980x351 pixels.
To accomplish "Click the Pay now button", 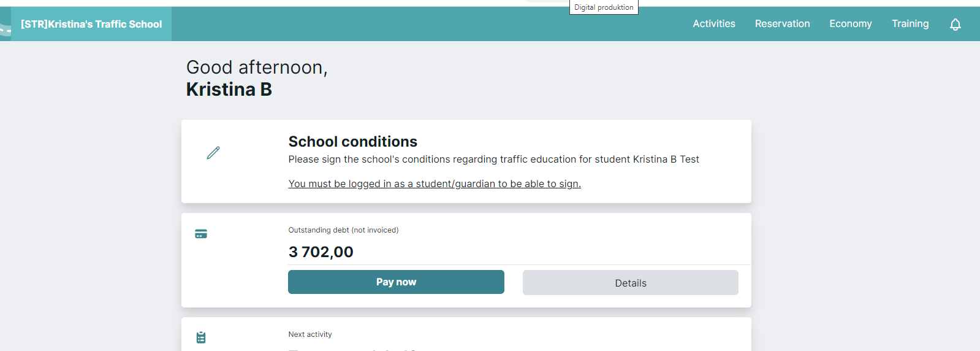I will coord(396,282).
